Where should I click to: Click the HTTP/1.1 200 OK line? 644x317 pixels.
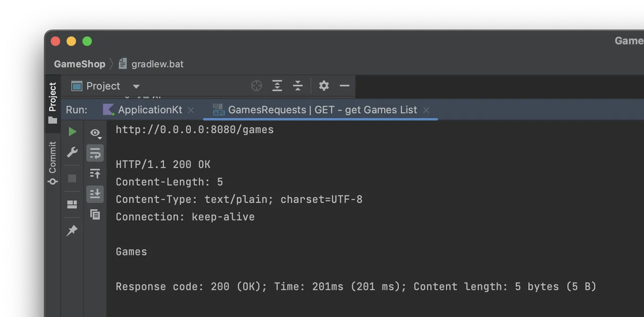pos(163,164)
